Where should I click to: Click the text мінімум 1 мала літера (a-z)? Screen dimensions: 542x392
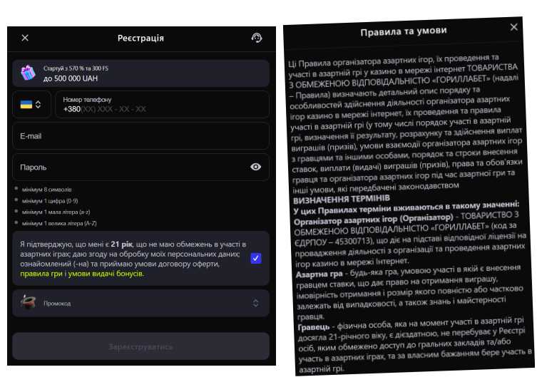56,212
